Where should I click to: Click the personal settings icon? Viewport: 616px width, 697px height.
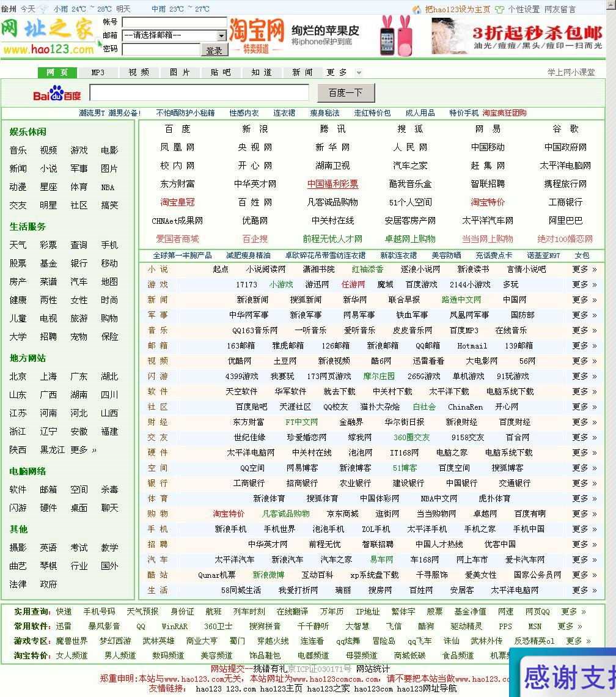click(x=499, y=9)
